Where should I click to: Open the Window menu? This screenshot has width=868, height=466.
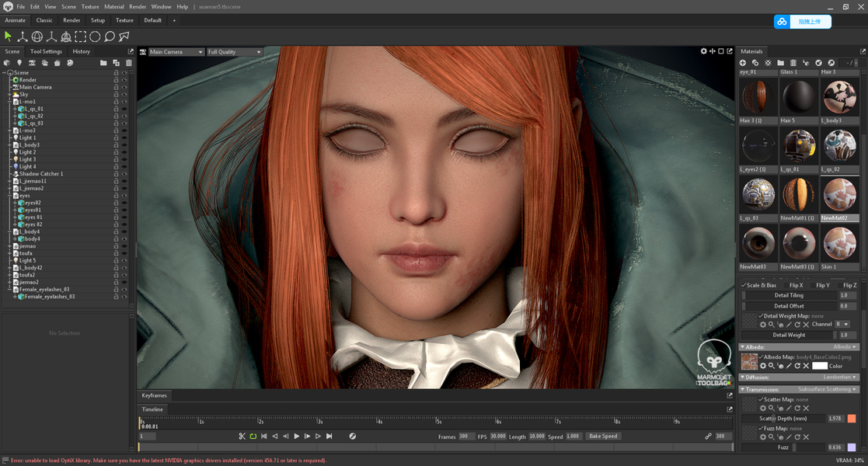(161, 7)
